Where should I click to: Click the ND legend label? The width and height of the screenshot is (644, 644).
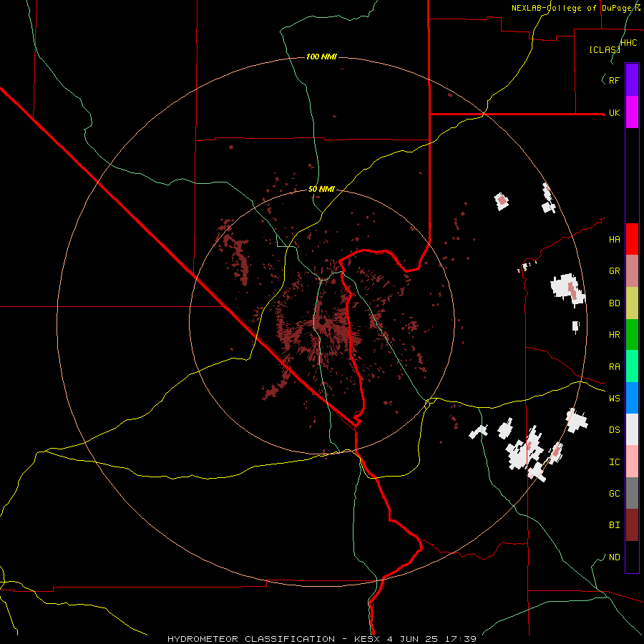tap(614, 557)
